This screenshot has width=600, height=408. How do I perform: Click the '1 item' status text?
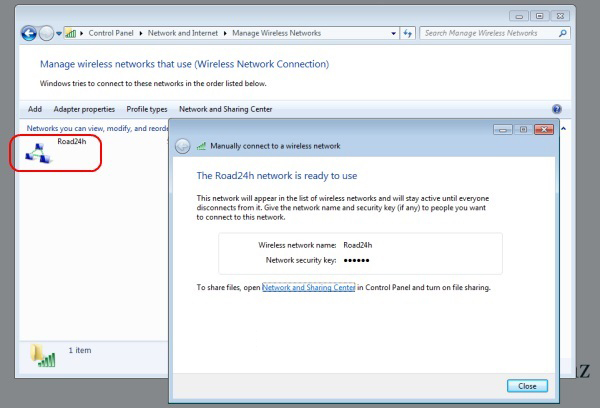[x=80, y=350]
